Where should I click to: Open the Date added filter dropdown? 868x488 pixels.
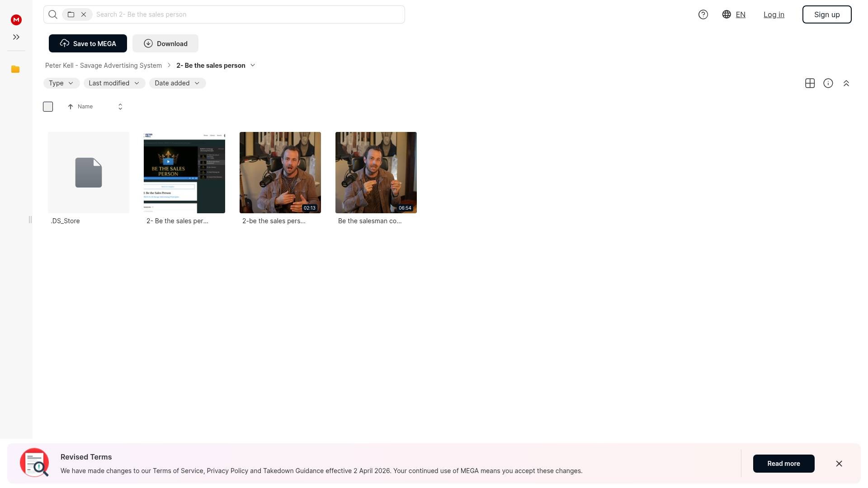pyautogui.click(x=177, y=83)
